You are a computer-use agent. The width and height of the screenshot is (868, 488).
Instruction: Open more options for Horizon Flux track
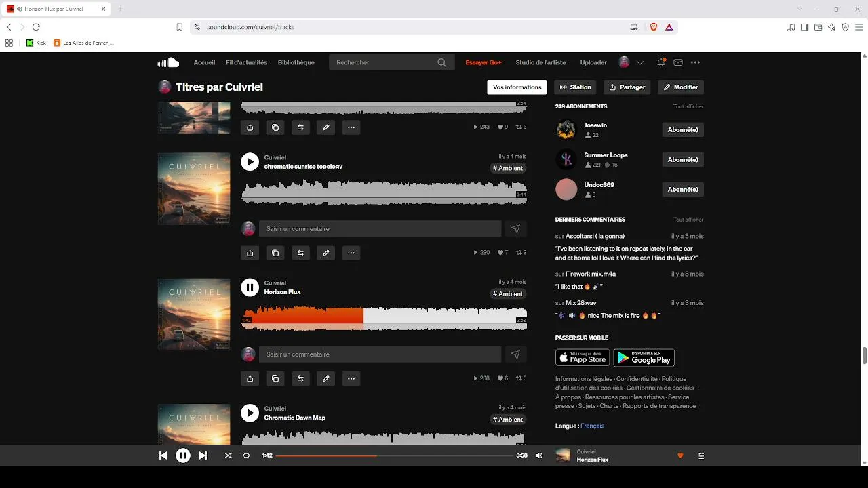point(351,378)
